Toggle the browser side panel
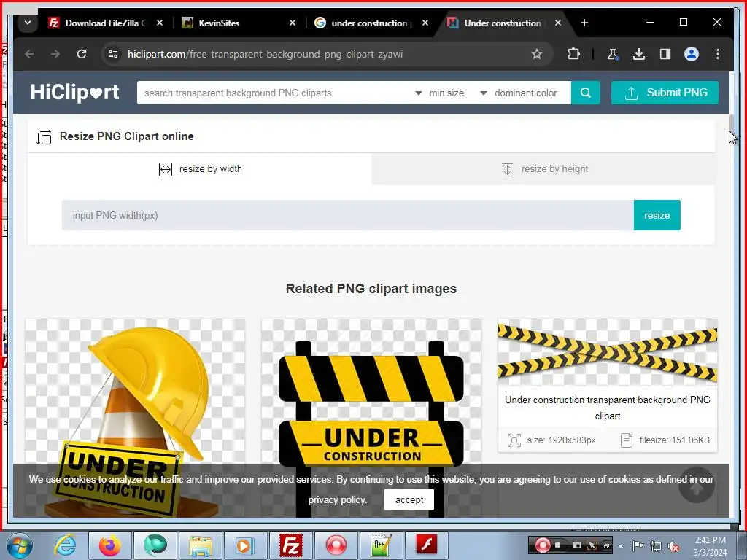The width and height of the screenshot is (747, 560). point(665,54)
